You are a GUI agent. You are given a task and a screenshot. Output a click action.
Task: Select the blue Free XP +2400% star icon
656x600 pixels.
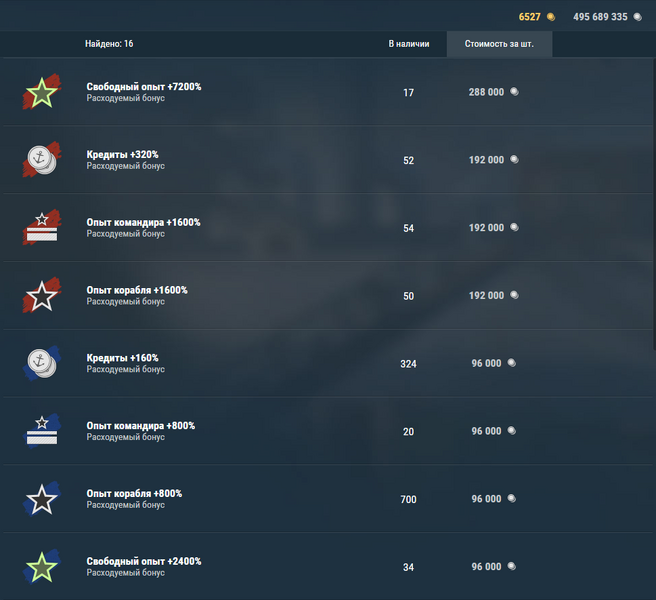[42, 567]
